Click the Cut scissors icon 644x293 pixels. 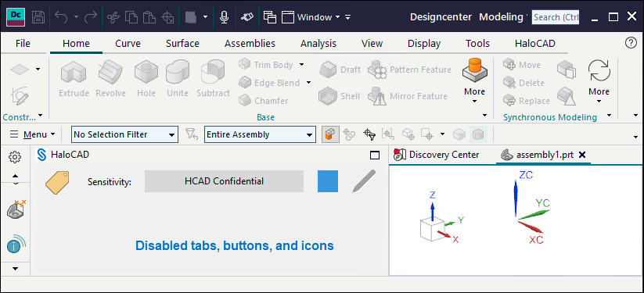coord(113,17)
